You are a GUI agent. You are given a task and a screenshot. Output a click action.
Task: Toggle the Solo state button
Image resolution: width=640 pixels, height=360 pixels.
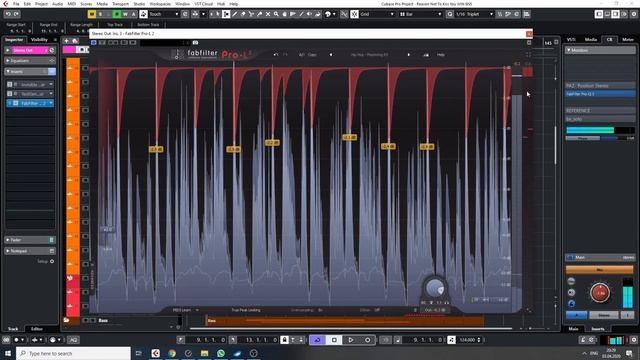tap(100, 14)
